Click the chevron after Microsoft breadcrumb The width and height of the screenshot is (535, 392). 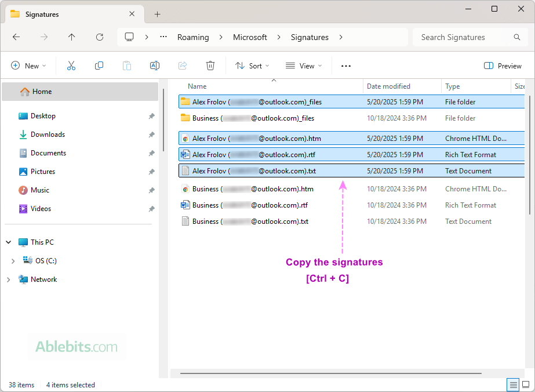[279, 37]
